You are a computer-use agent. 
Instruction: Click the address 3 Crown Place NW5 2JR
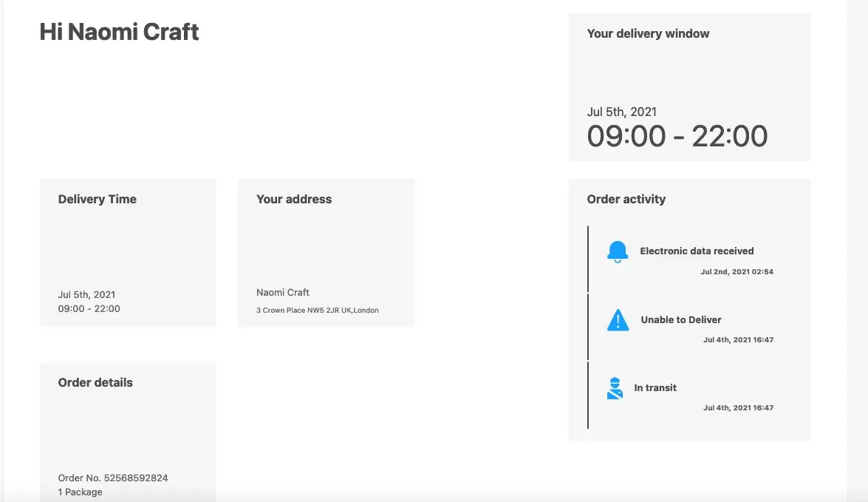(x=318, y=311)
